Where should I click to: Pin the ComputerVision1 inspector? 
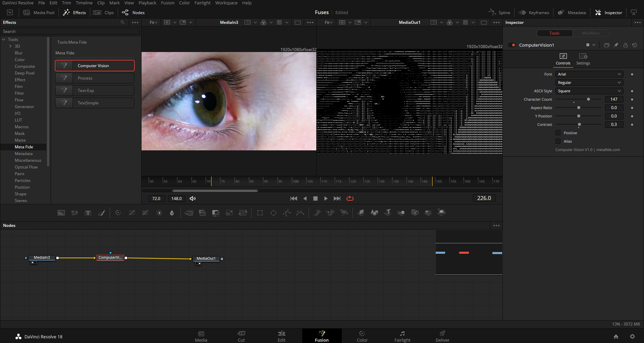click(x=616, y=45)
